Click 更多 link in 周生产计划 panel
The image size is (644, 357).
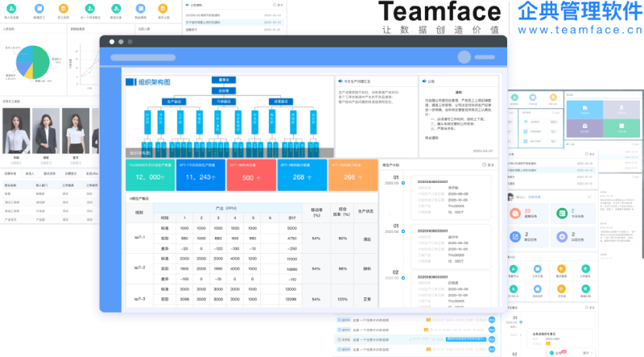[x=488, y=164]
